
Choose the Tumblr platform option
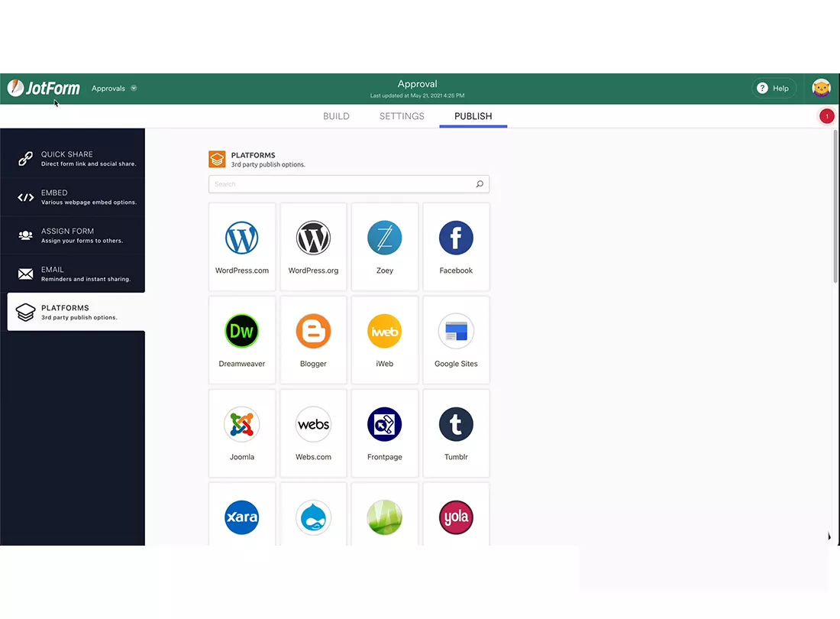pos(456,433)
